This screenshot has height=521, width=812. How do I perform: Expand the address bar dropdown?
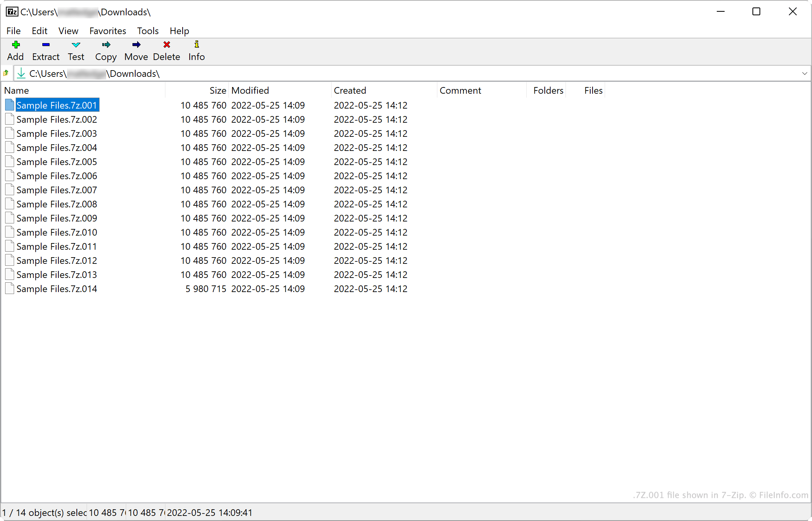click(x=804, y=73)
